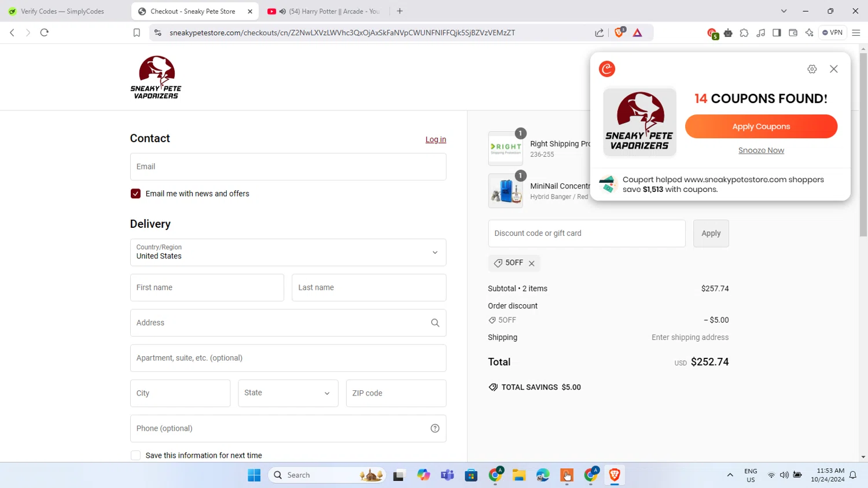This screenshot has height=488, width=868.
Task: Check Save this information for next time
Action: 135,456
